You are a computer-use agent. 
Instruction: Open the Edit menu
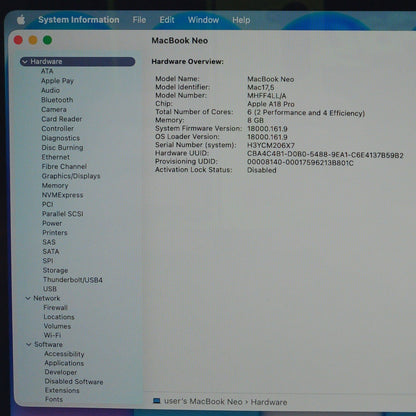167,20
